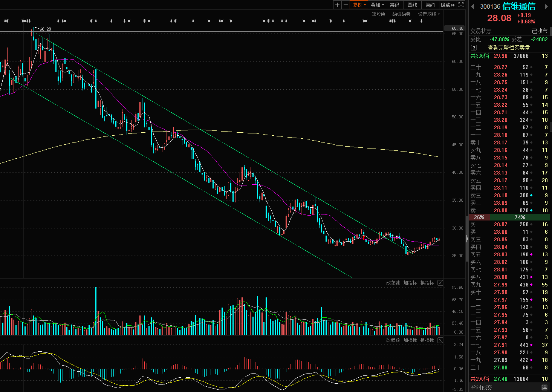Click 换指标 in the MACD panel
Viewport: 552px width, 392px height.
(427, 340)
